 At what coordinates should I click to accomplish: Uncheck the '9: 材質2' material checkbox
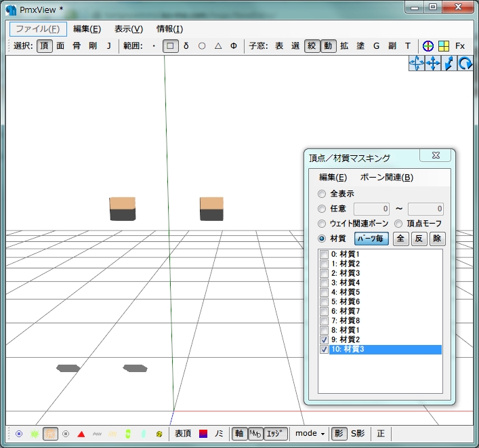pos(324,340)
